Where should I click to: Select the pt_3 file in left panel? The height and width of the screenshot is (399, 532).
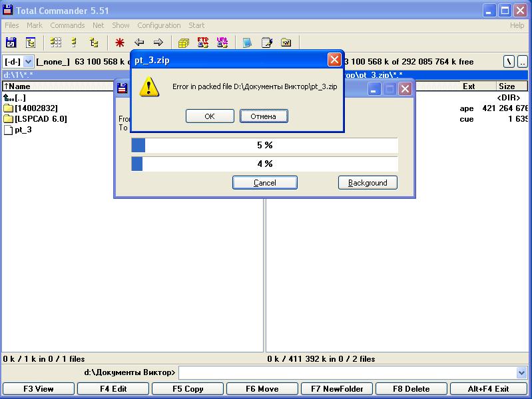point(17,130)
